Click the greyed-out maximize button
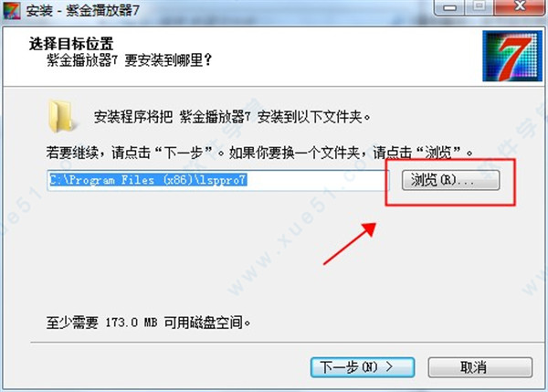Viewport: 548px width, 392px height. [479, 6]
